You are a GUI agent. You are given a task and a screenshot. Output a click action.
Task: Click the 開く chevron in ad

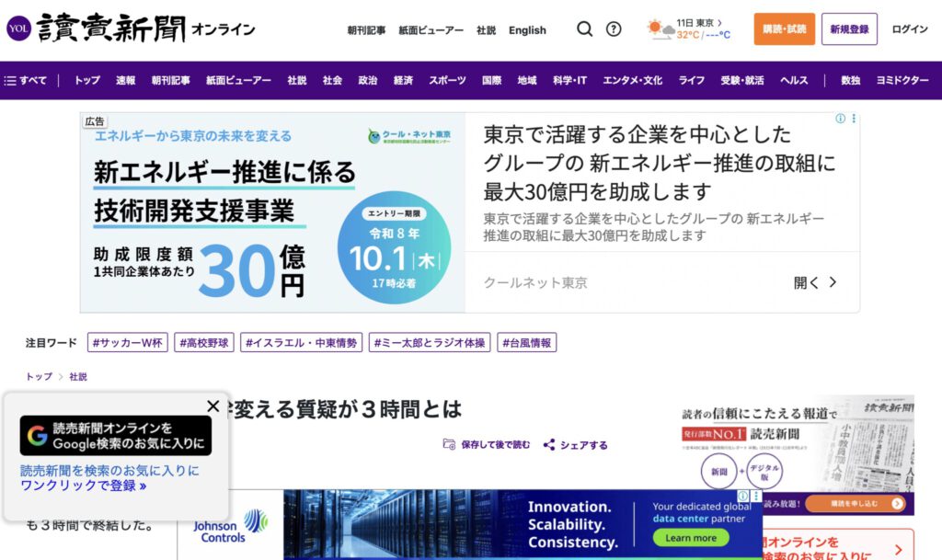tap(833, 282)
